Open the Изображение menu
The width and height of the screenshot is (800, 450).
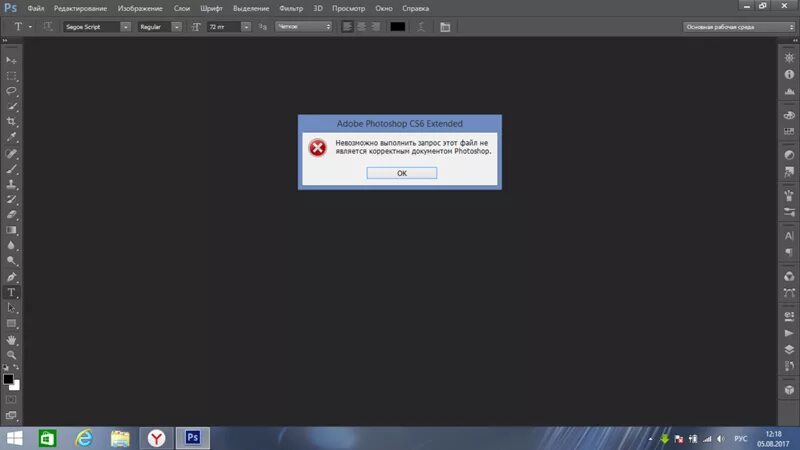click(140, 8)
